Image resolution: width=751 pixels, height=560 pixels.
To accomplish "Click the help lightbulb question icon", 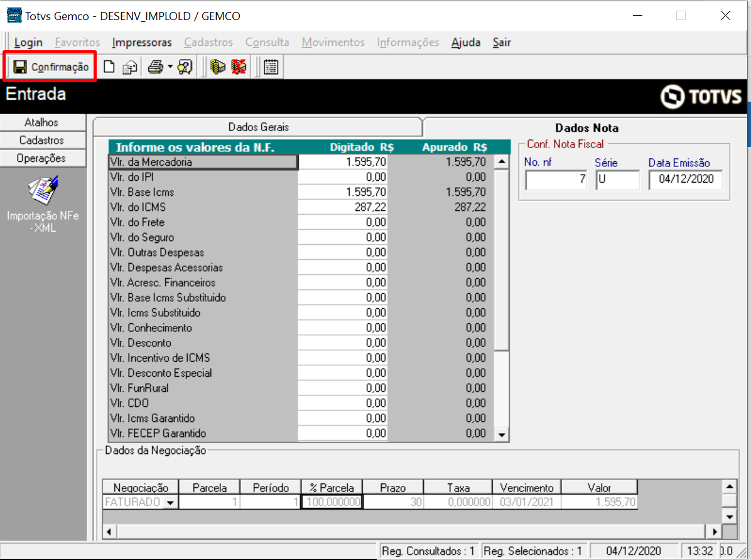I will 185,67.
